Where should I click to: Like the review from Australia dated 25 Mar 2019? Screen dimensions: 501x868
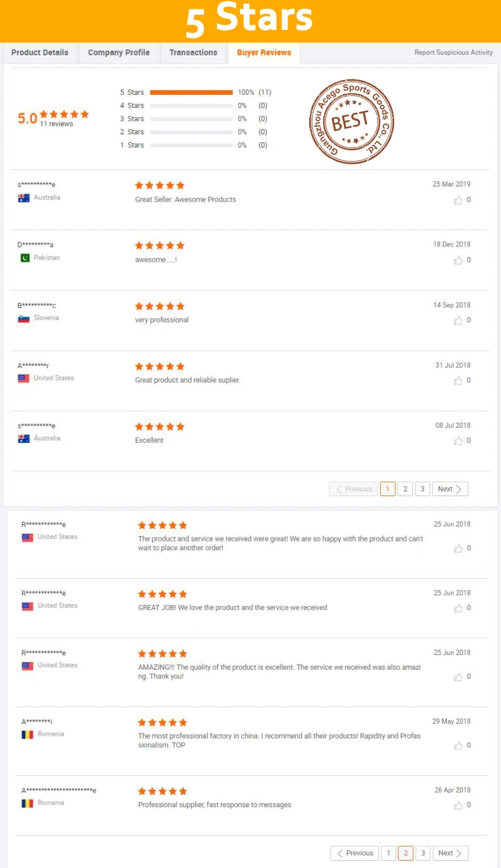click(x=459, y=199)
